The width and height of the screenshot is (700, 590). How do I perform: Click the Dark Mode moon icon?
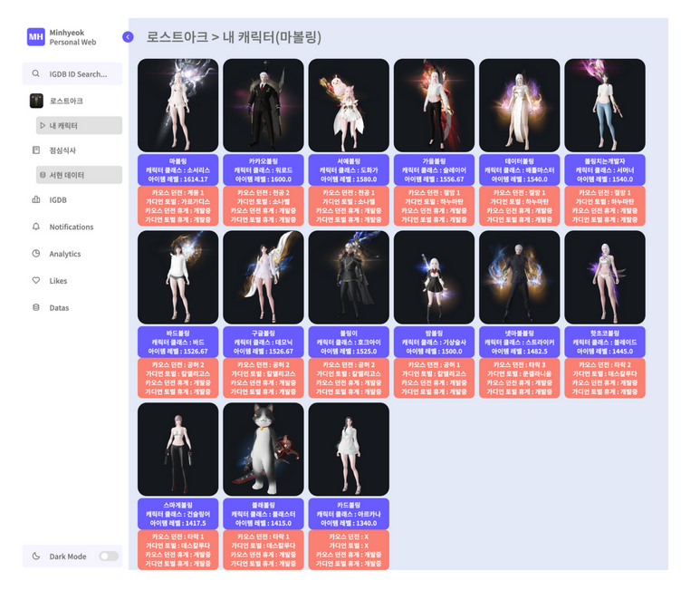36,556
